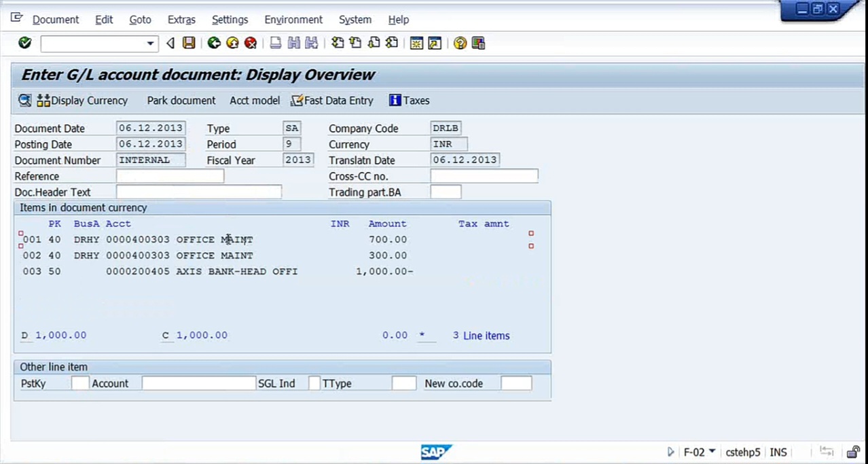Click the yellow Exit icon
This screenshot has width=868, height=464.
232,43
